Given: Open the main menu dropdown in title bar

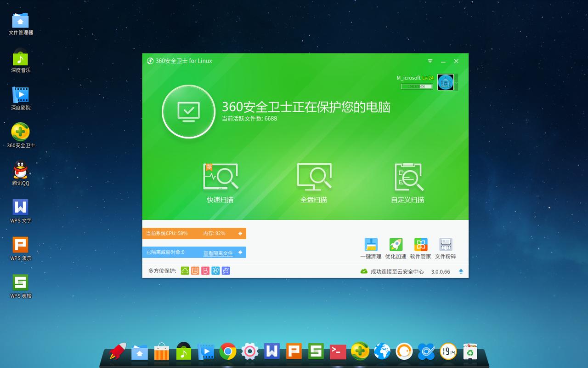Looking at the screenshot, I should (430, 61).
